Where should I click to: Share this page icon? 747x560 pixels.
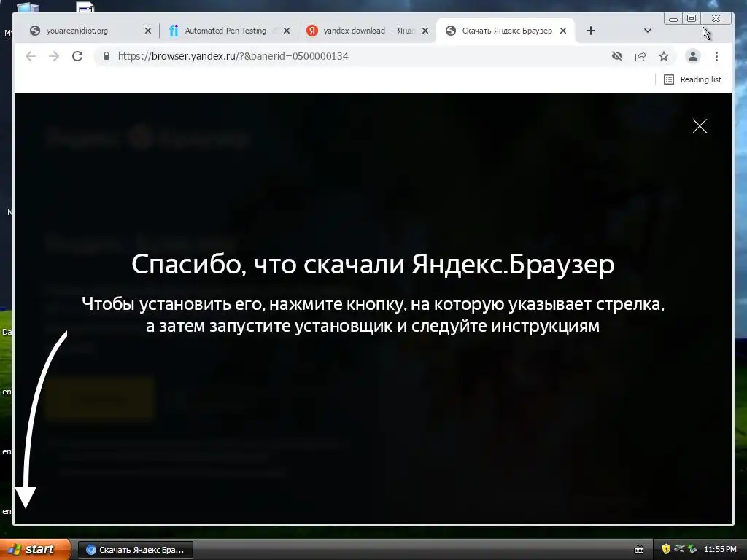(x=640, y=56)
